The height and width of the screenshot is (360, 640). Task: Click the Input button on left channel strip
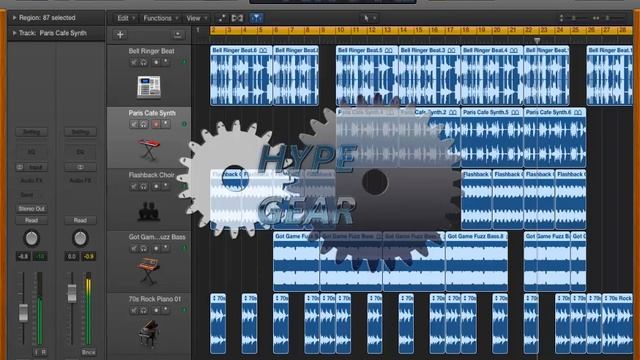(36, 167)
